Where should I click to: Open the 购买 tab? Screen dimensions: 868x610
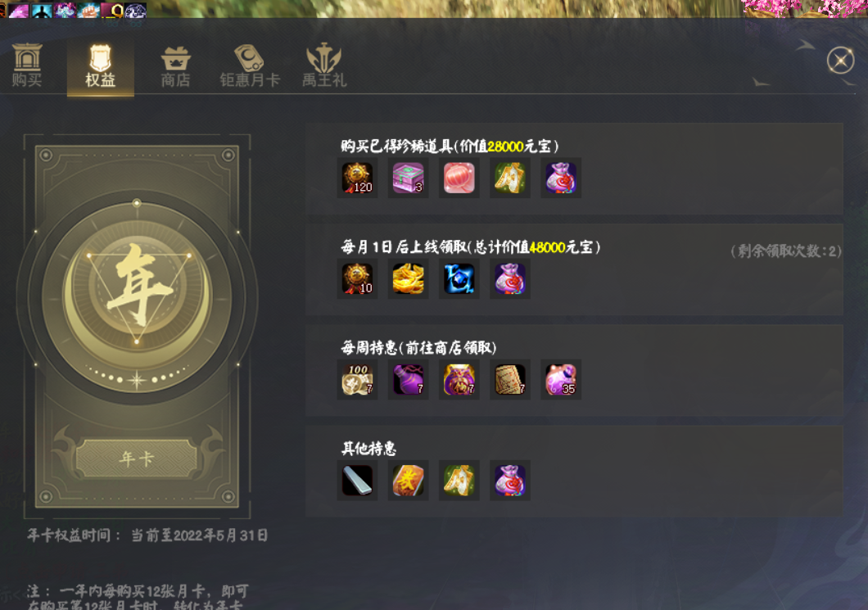[x=27, y=66]
